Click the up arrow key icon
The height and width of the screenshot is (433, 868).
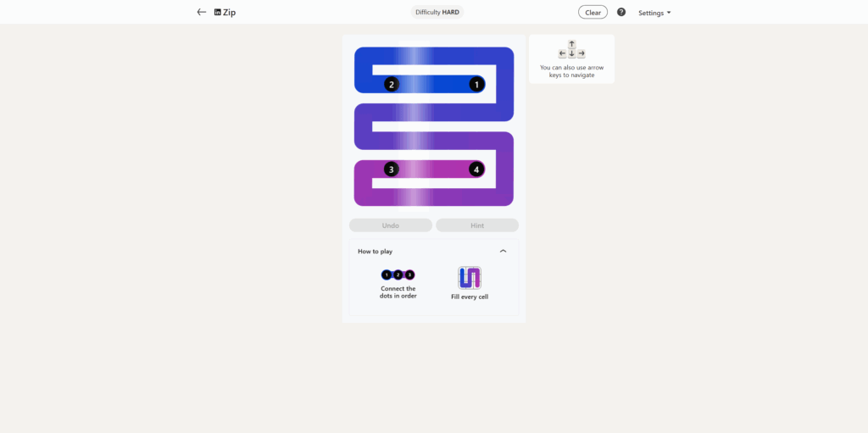(x=572, y=44)
